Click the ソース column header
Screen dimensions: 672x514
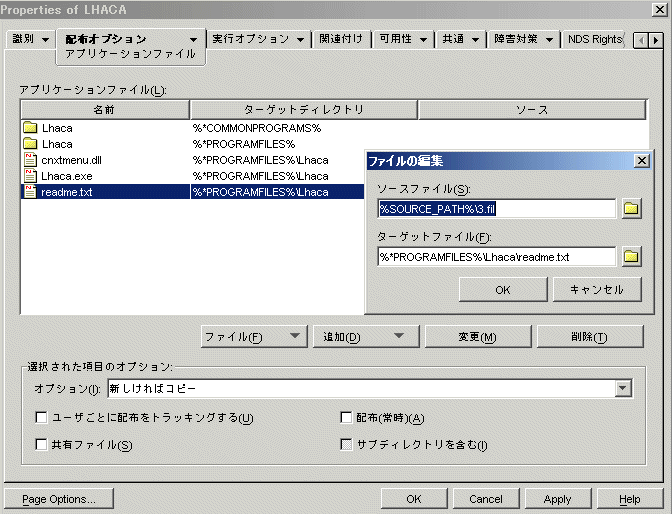pos(532,110)
